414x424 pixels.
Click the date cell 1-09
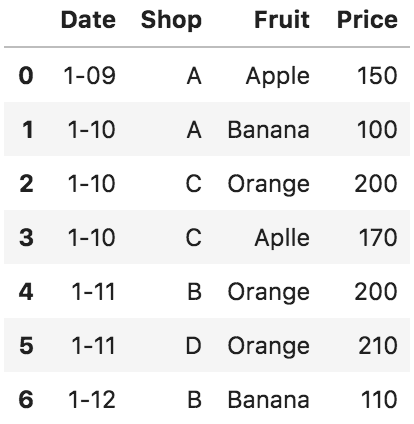(90, 75)
